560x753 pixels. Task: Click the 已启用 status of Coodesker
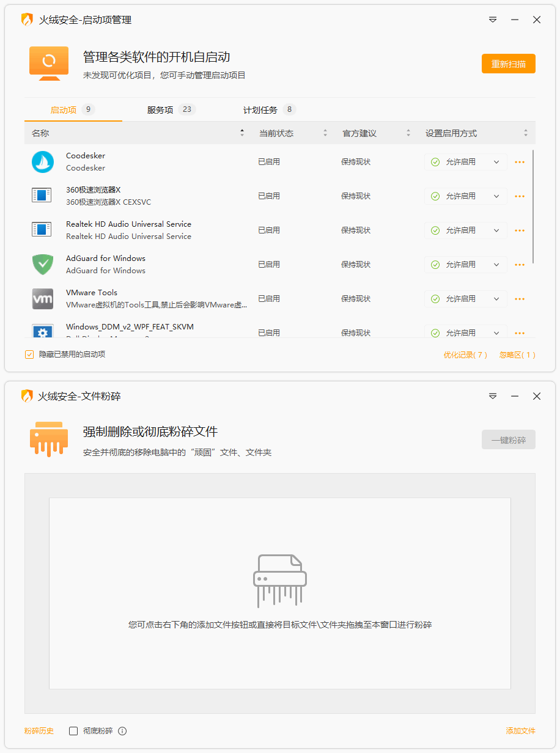pyautogui.click(x=269, y=162)
